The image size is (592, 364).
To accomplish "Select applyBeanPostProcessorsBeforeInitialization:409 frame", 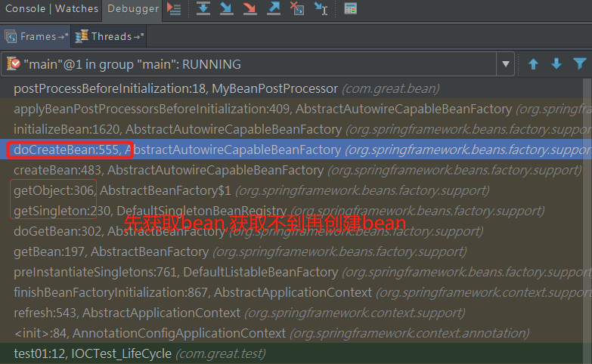I will coord(291,109).
